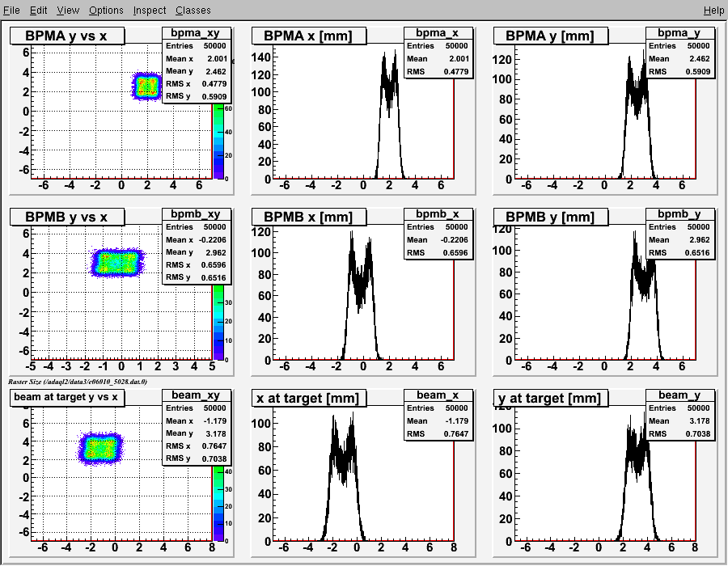Open the Classes menu

pyautogui.click(x=193, y=11)
